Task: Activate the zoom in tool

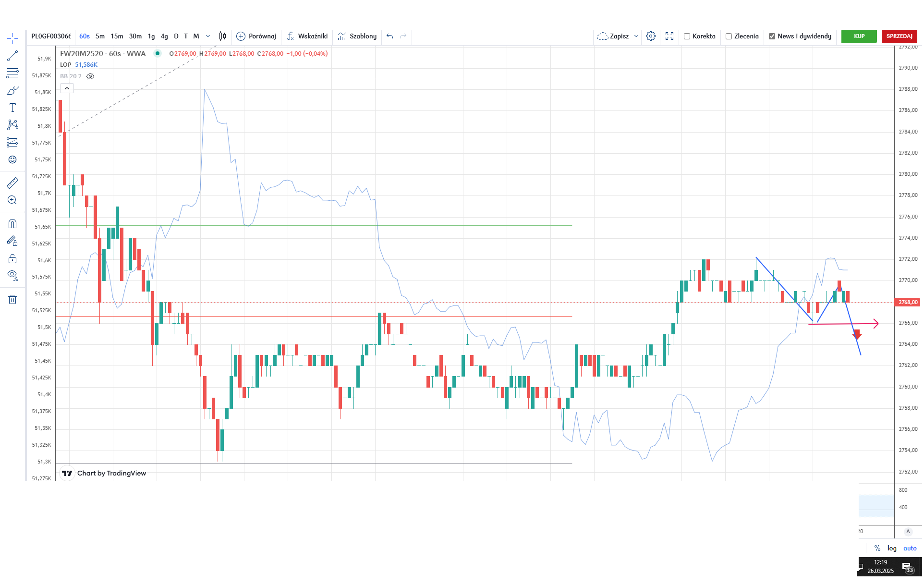Action: point(12,200)
